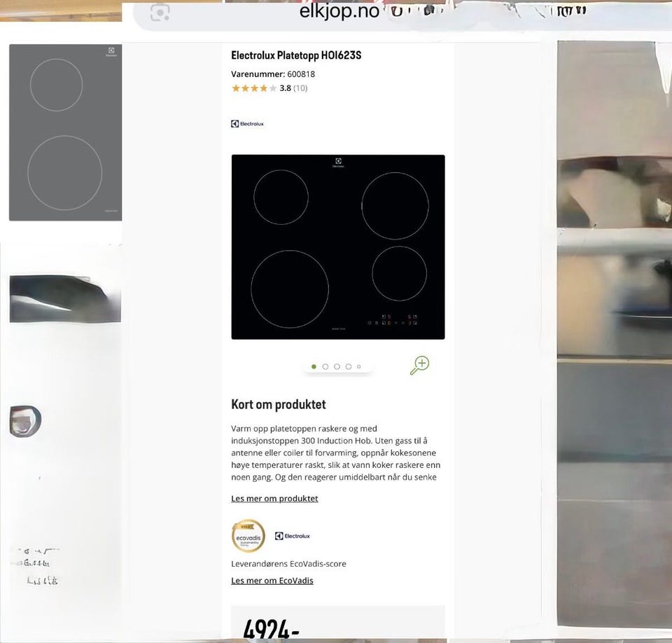This screenshot has width=672, height=643.
Task: Select the fourth carousel dot
Action: point(349,367)
